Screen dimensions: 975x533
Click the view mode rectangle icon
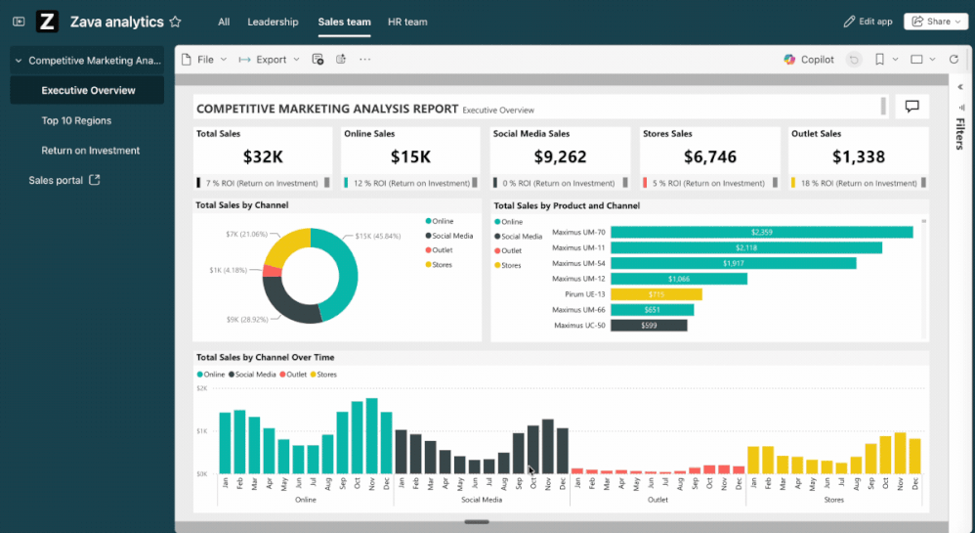(x=917, y=60)
